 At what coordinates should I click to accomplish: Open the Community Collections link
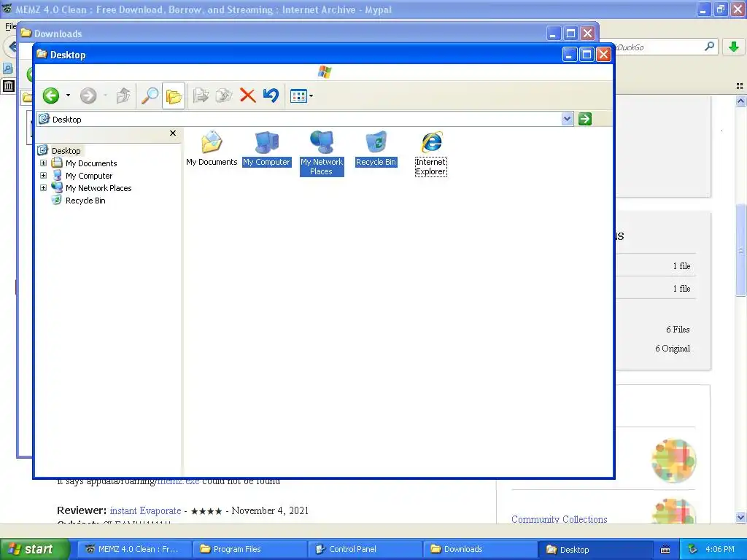[559, 519]
